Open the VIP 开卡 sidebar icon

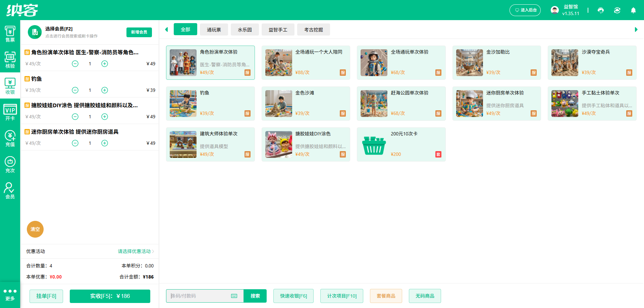(10, 112)
